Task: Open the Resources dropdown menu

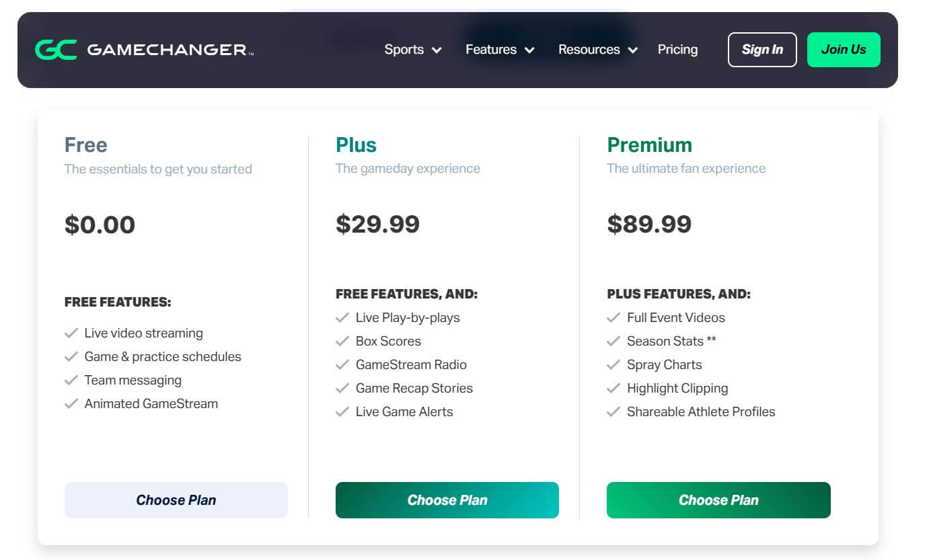Action: (x=596, y=49)
